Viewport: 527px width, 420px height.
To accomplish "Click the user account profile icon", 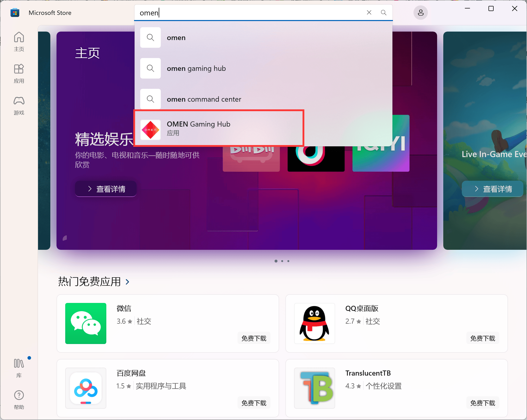I will 420,13.
